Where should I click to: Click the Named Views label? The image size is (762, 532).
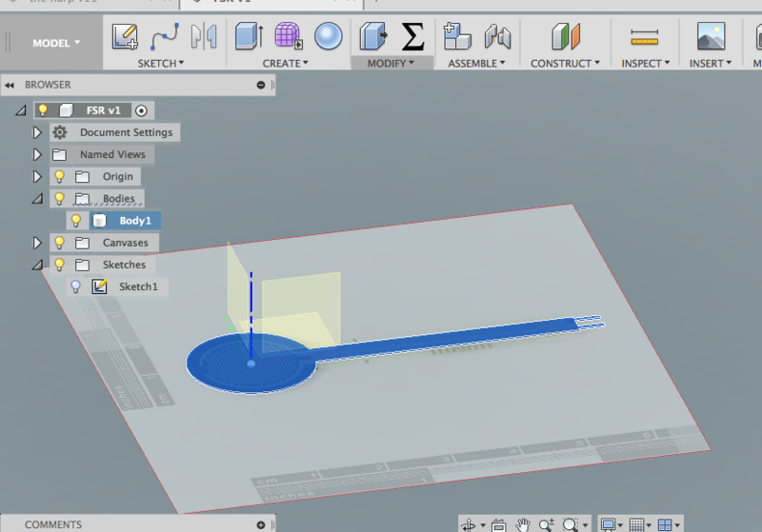click(112, 154)
